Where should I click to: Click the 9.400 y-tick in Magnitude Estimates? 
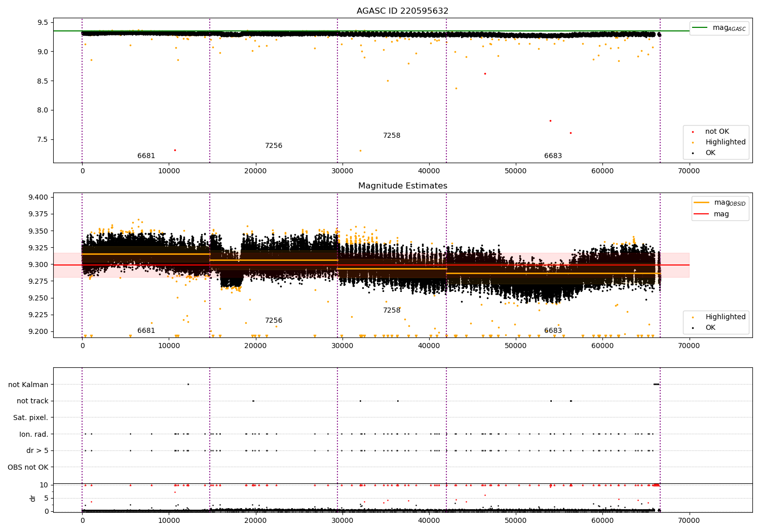click(x=39, y=198)
